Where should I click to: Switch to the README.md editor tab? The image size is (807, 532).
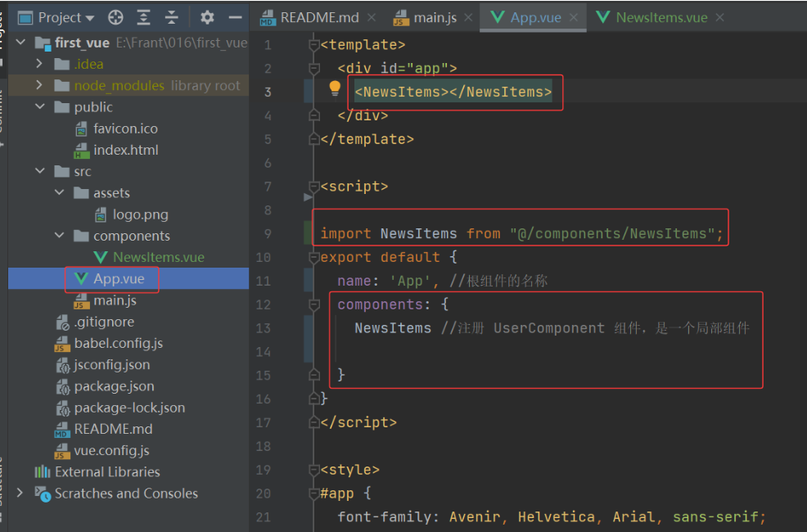click(x=319, y=17)
